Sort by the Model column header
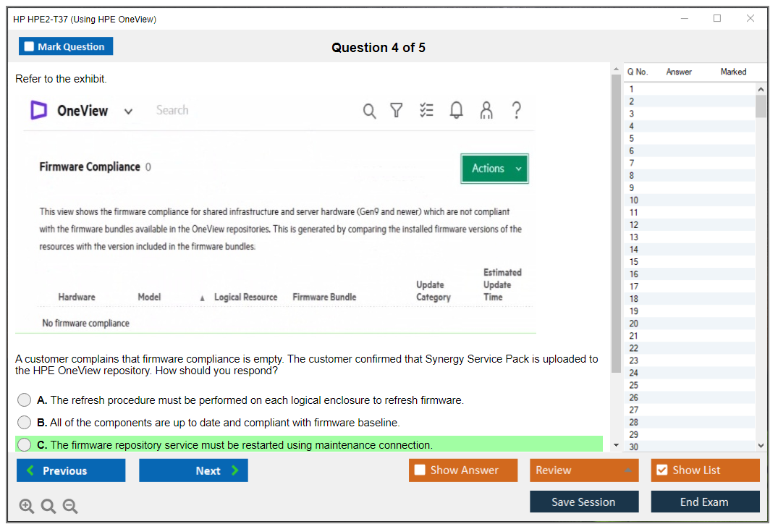778x532 pixels. [x=149, y=297]
